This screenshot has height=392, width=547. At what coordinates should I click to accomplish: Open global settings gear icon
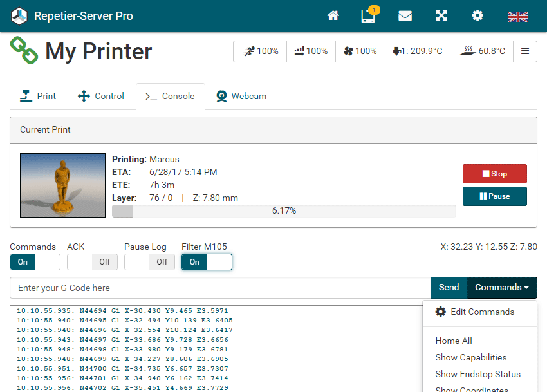click(x=477, y=16)
